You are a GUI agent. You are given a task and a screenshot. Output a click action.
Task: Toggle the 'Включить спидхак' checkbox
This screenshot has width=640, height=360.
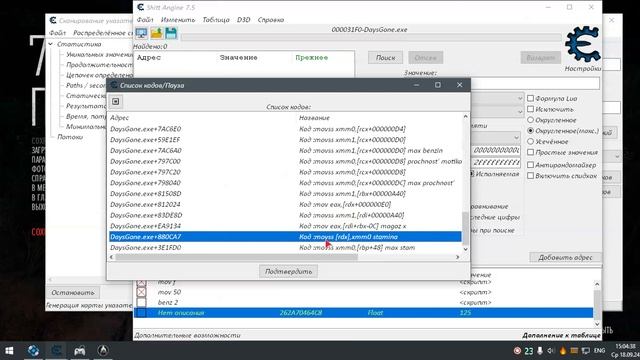click(530, 176)
